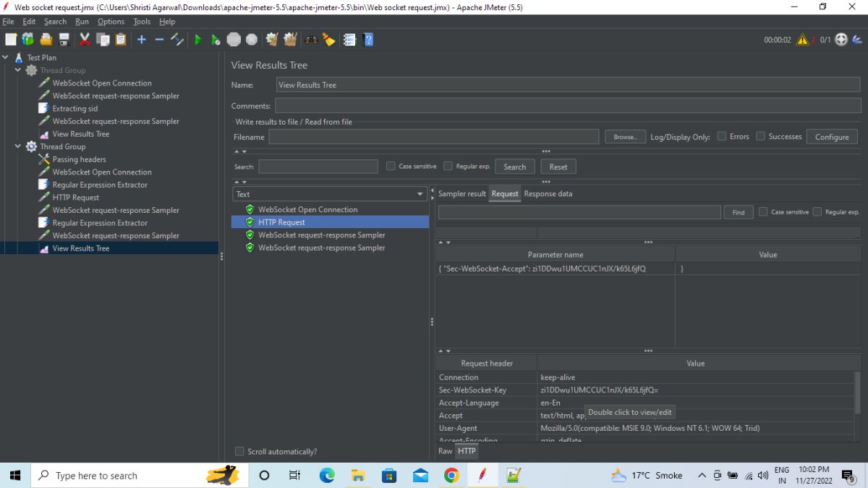The width and height of the screenshot is (868, 488).
Task: Click the Open file folder toolbar icon
Action: tap(46, 40)
